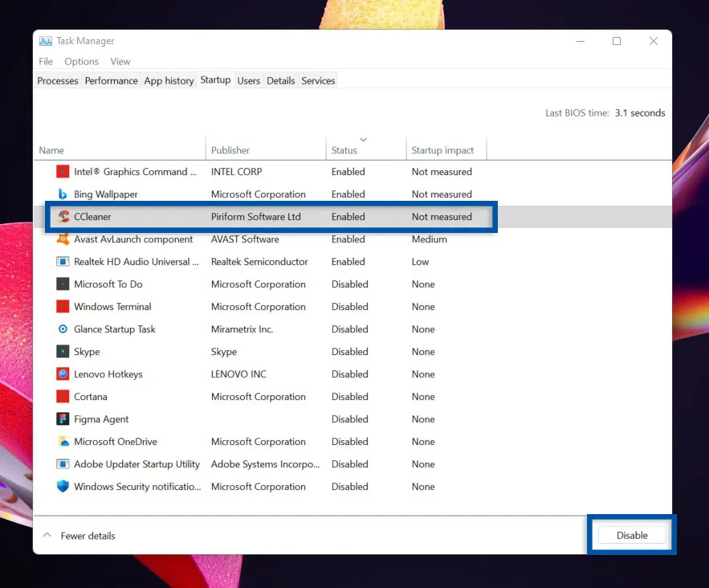Click the Bing Wallpaper icon
Screen dimensions: 709x588
pos(62,194)
